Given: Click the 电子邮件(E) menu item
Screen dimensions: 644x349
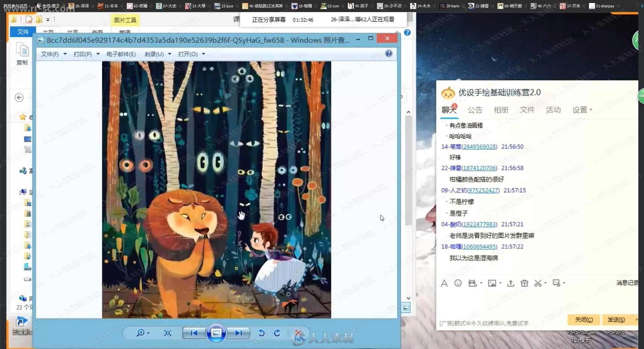Looking at the screenshot, I should (x=121, y=54).
